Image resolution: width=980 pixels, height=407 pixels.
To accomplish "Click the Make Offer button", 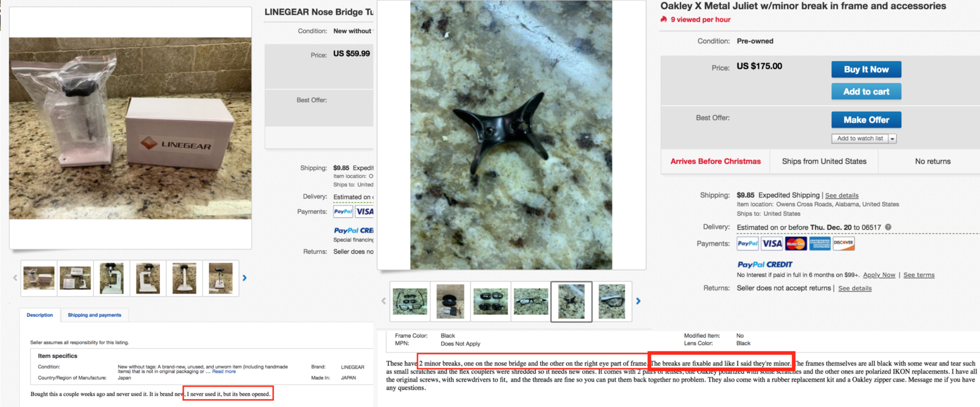I will (x=866, y=120).
